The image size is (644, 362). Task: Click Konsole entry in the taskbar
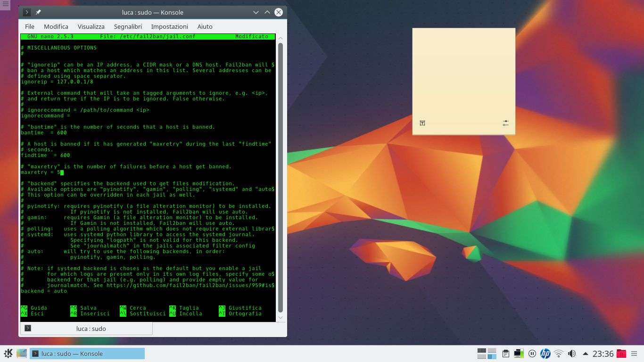coord(87,354)
